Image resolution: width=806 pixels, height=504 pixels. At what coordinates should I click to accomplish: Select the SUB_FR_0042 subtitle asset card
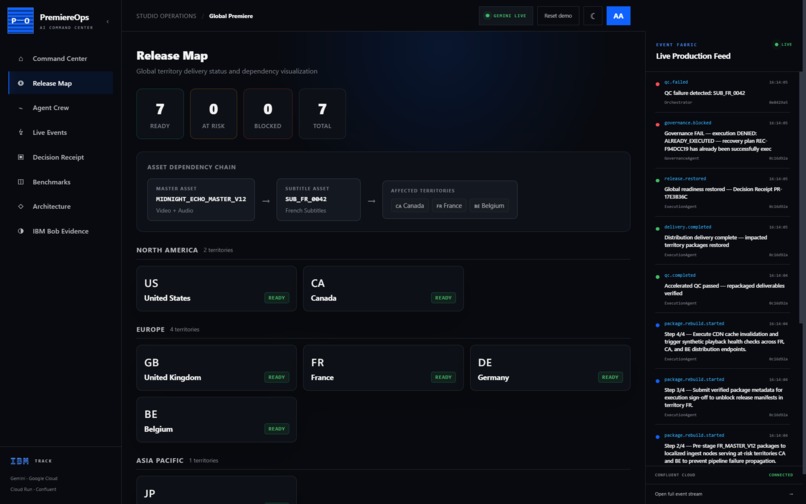point(318,200)
